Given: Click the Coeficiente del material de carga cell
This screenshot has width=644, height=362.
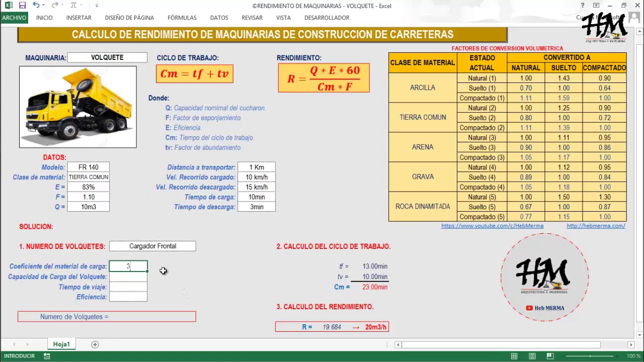Looking at the screenshot, I should (x=128, y=266).
